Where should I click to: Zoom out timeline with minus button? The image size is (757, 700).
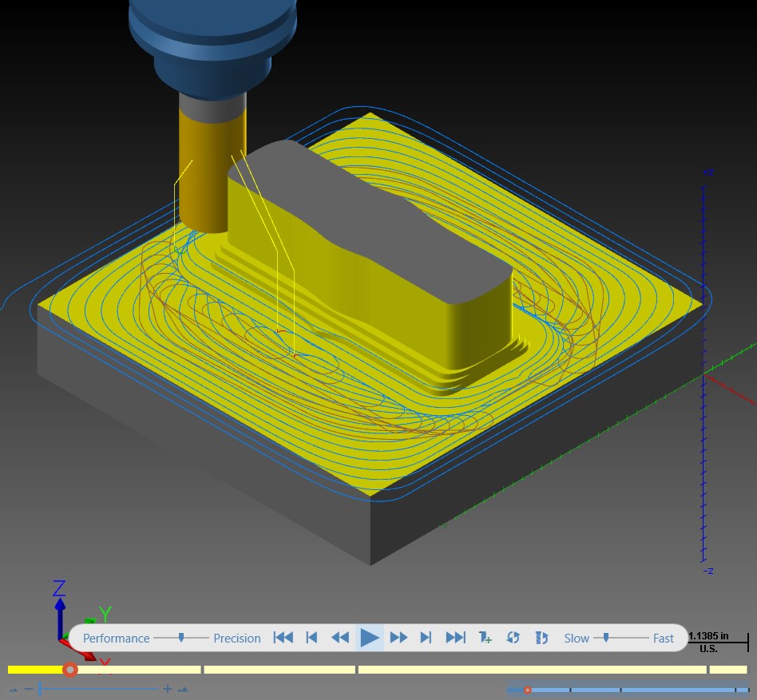[x=29, y=688]
